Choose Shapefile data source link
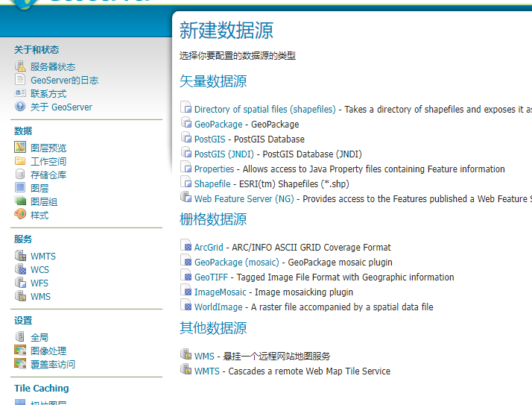 point(212,184)
